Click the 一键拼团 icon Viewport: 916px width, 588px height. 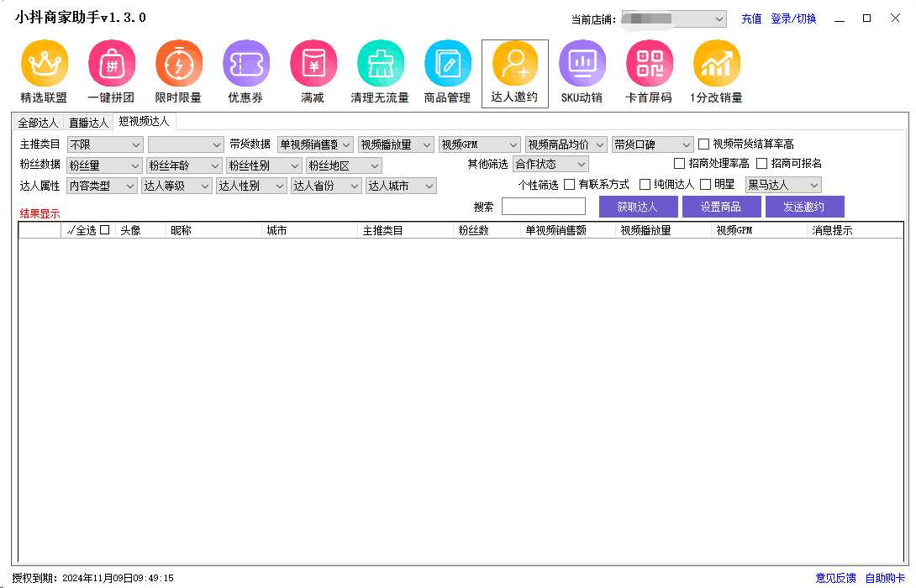coord(111,64)
